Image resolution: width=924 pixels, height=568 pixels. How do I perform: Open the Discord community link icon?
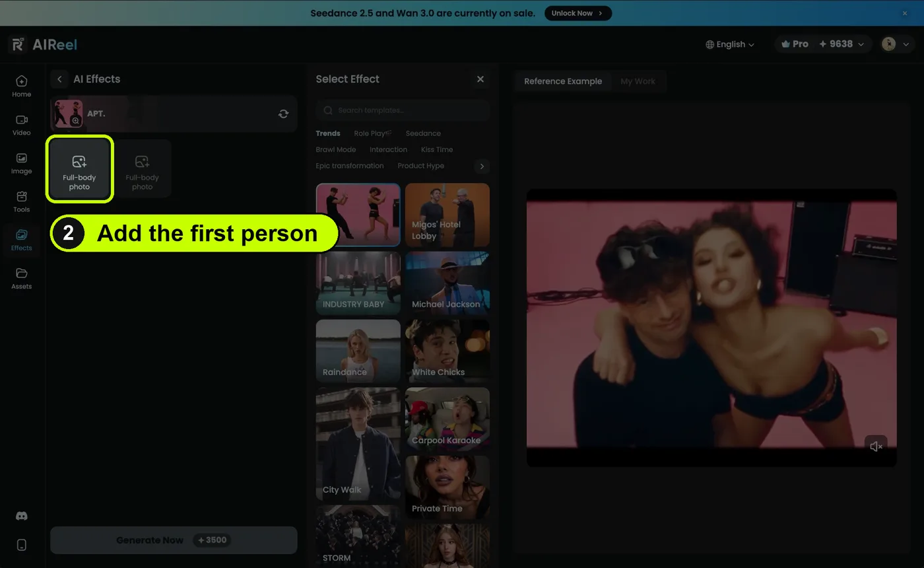[x=21, y=516]
